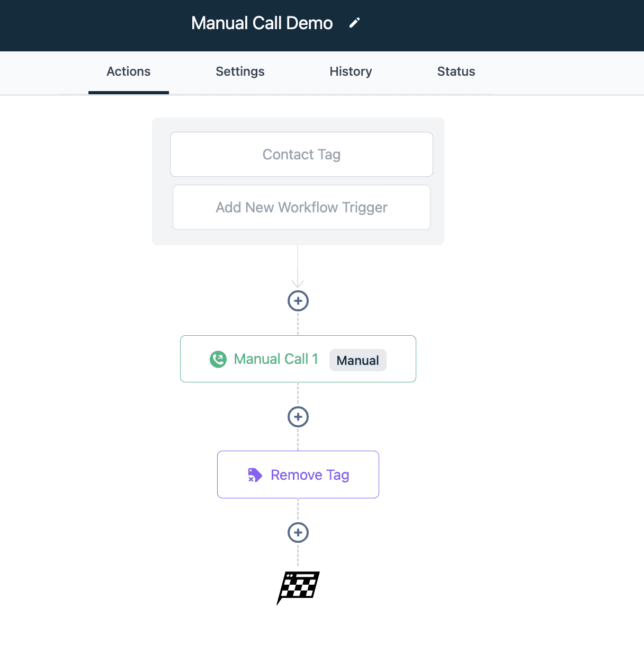Add an action below Remove Tag
644x662 pixels.
[298, 533]
